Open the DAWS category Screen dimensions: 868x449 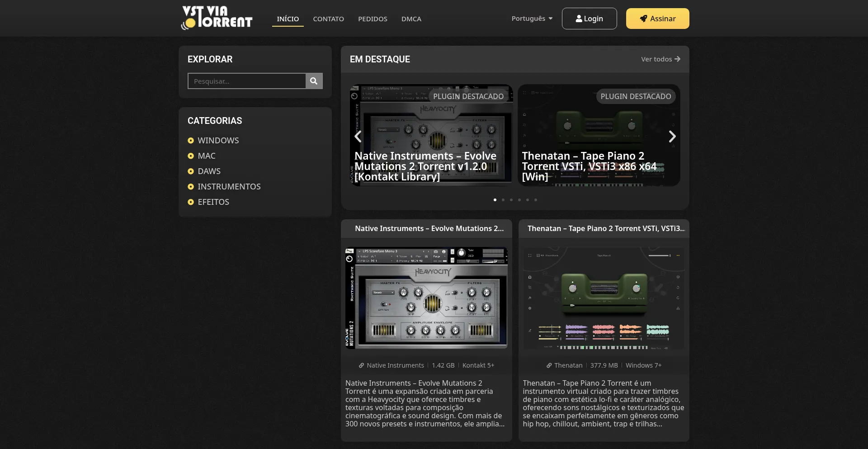209,171
